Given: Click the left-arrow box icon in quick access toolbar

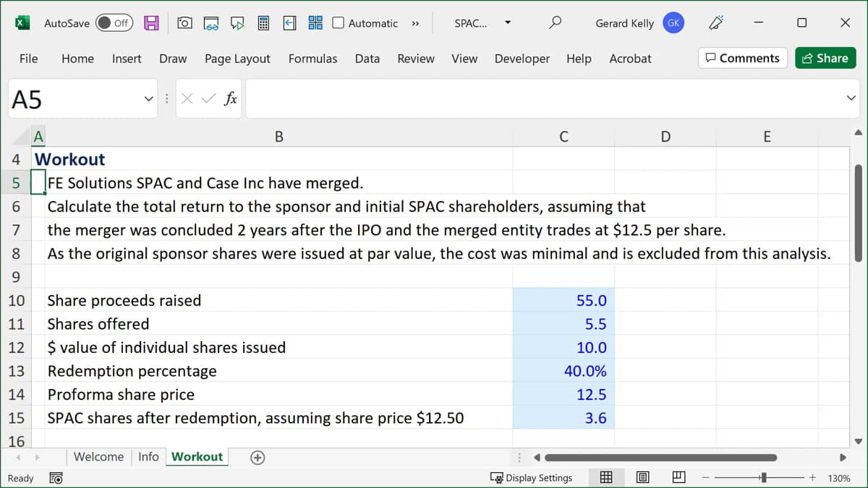Looking at the screenshot, I should (289, 23).
